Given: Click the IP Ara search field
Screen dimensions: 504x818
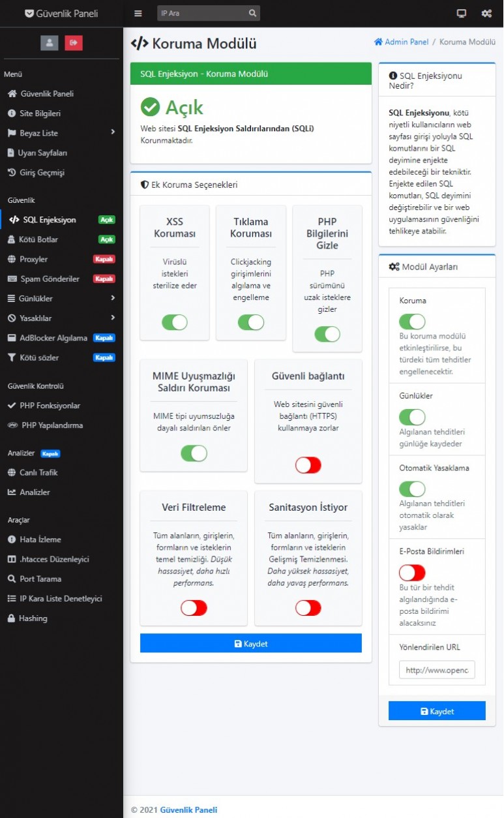Looking at the screenshot, I should point(201,13).
